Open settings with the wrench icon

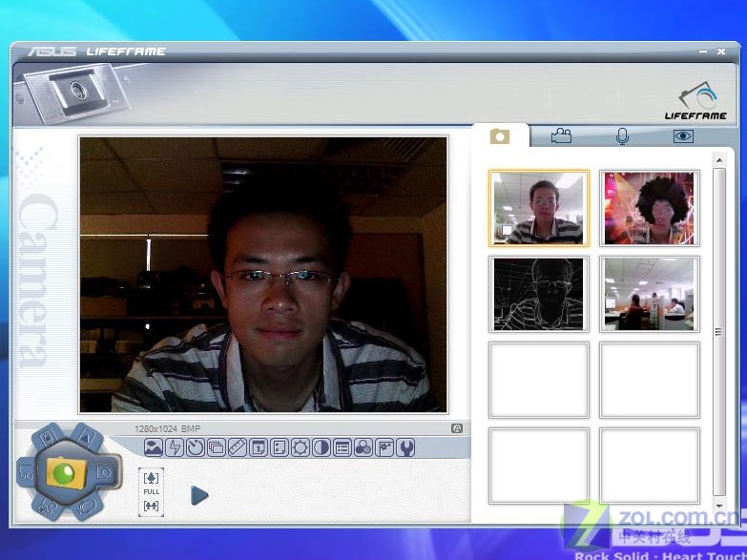pyautogui.click(x=405, y=447)
